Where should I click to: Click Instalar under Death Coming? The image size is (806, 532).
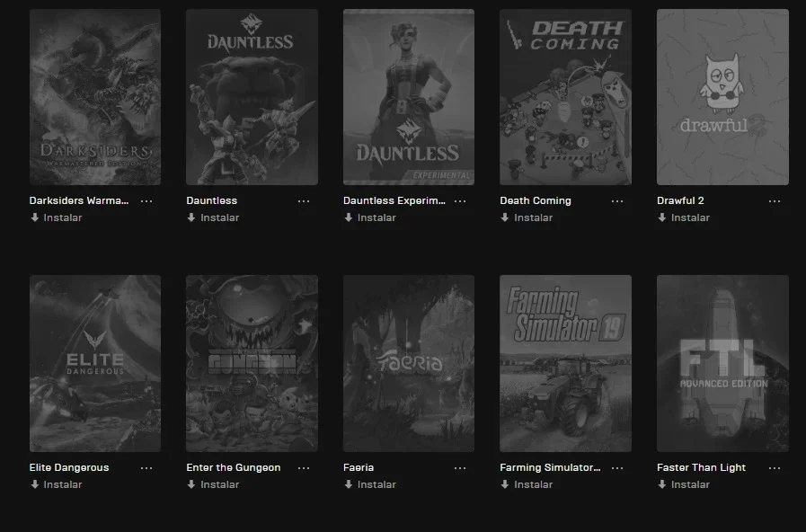coord(527,217)
